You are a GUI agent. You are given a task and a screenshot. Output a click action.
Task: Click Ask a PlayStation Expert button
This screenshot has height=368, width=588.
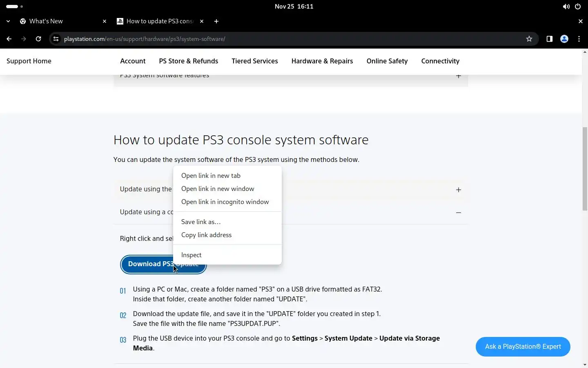click(523, 347)
